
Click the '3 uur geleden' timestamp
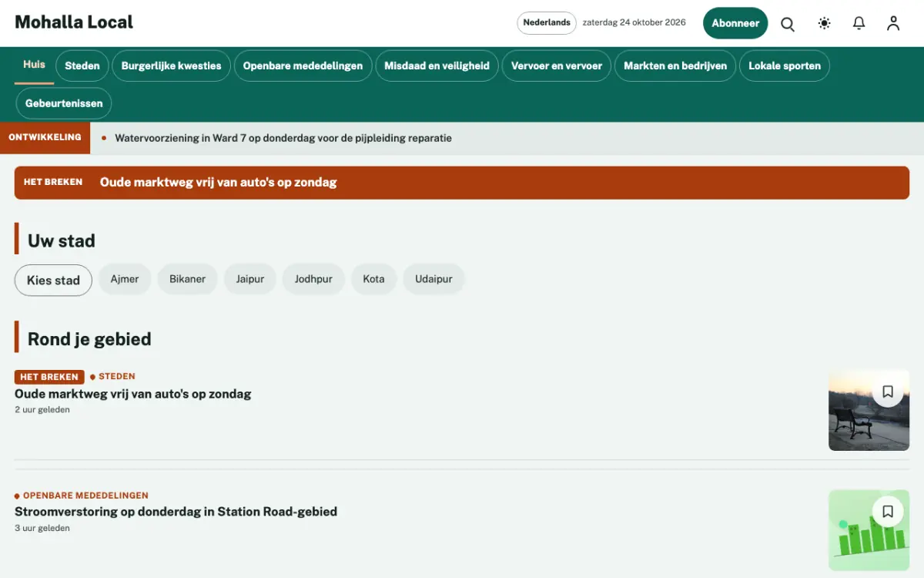point(42,529)
